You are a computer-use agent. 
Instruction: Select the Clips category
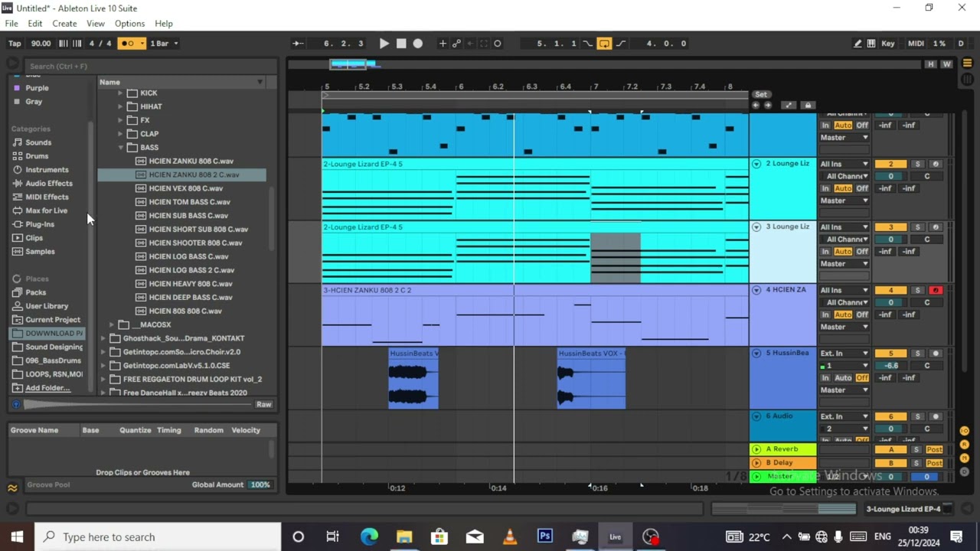point(34,238)
